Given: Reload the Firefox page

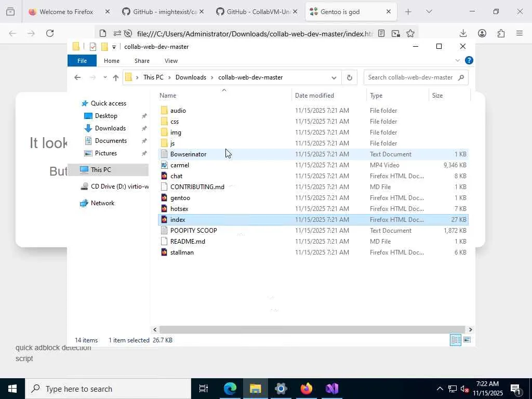Looking at the screenshot, I should pyautogui.click(x=50, y=33).
